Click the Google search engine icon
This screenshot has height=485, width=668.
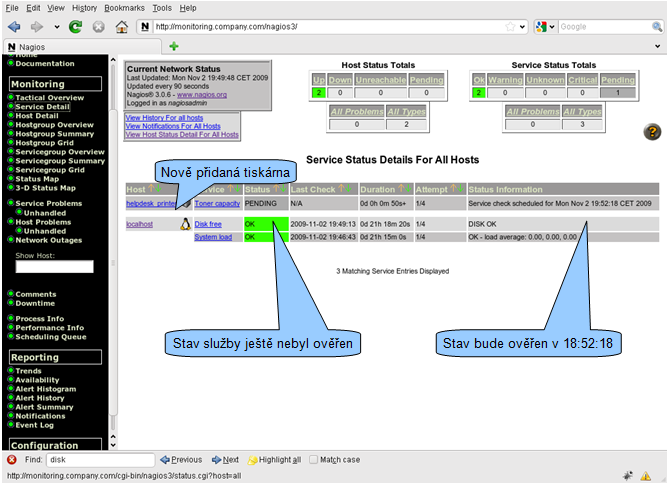541,26
